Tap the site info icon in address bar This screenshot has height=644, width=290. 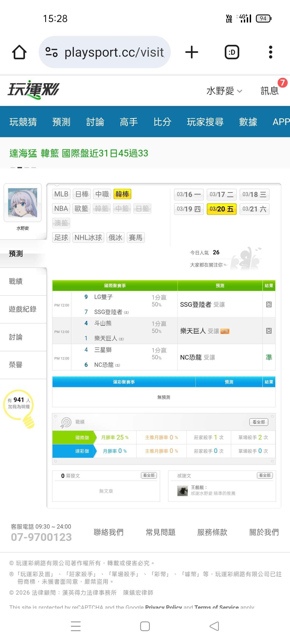tap(52, 52)
